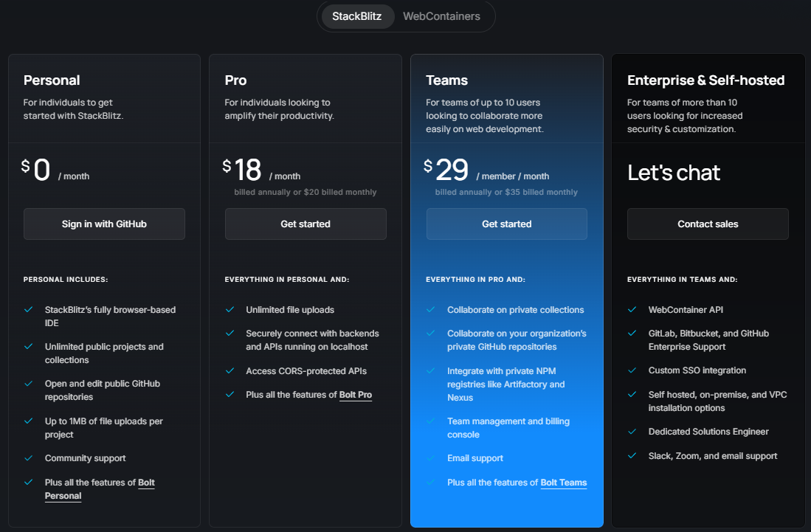Click checkmark beside Plus all features of Bolt Pro

click(230, 395)
